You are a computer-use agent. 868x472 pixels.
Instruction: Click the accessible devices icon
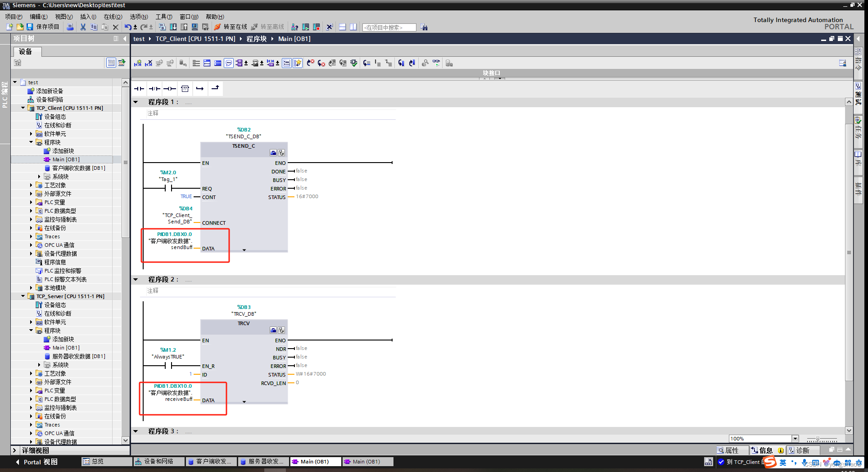coord(295,27)
